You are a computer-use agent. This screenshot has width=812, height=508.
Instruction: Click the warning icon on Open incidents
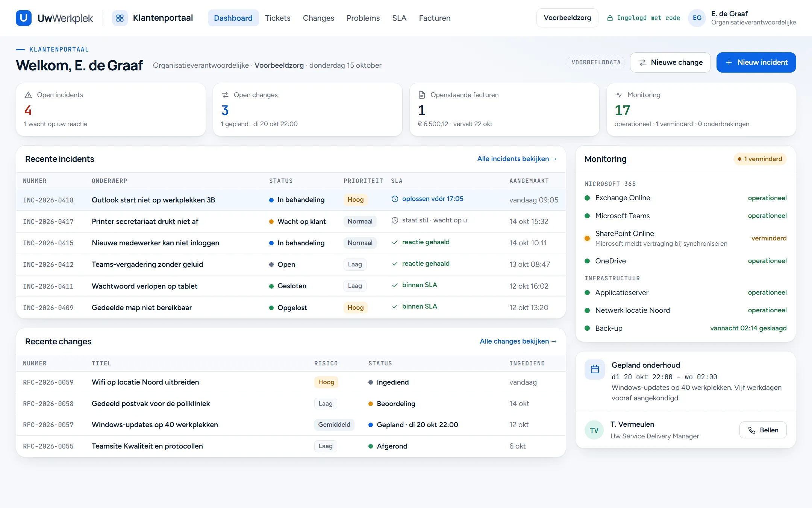pyautogui.click(x=28, y=95)
